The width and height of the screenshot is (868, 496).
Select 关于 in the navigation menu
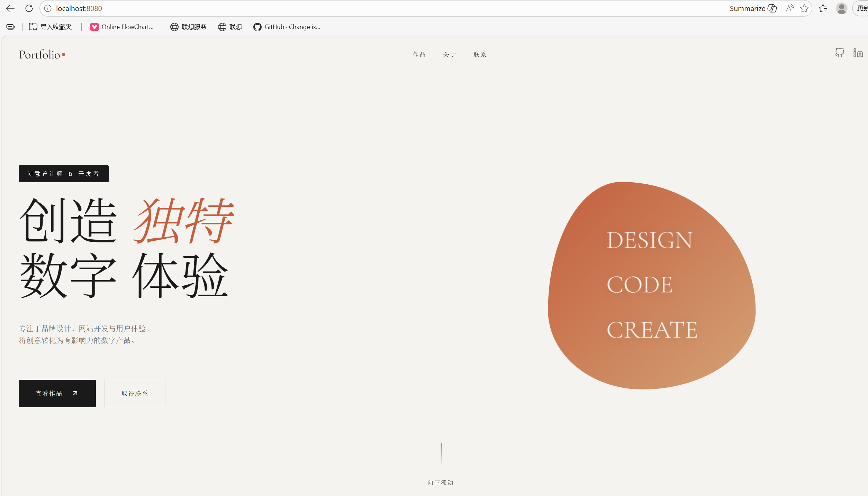[449, 54]
